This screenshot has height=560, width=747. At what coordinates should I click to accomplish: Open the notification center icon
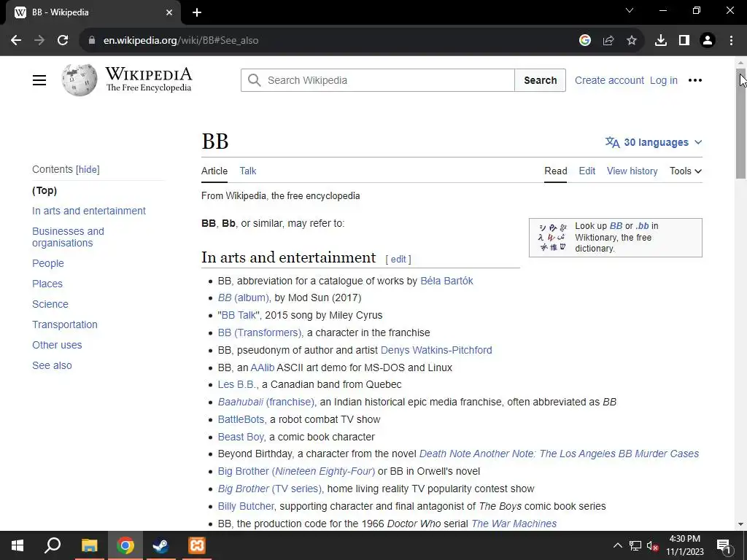click(x=724, y=545)
